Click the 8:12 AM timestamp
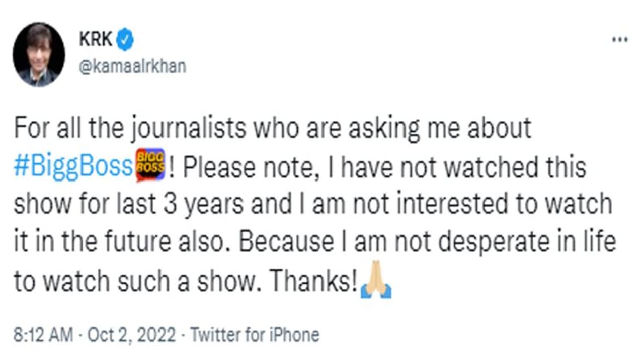Image resolution: width=644 pixels, height=363 pixels. [43, 335]
